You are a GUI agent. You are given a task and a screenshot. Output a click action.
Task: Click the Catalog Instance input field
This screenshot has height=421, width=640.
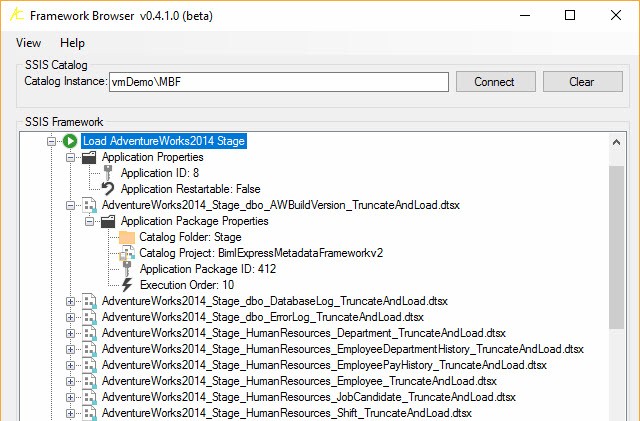click(x=279, y=82)
